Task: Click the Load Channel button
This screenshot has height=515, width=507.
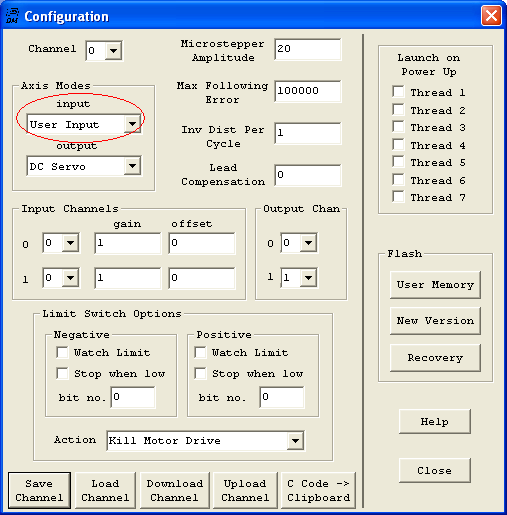Action: (x=105, y=490)
